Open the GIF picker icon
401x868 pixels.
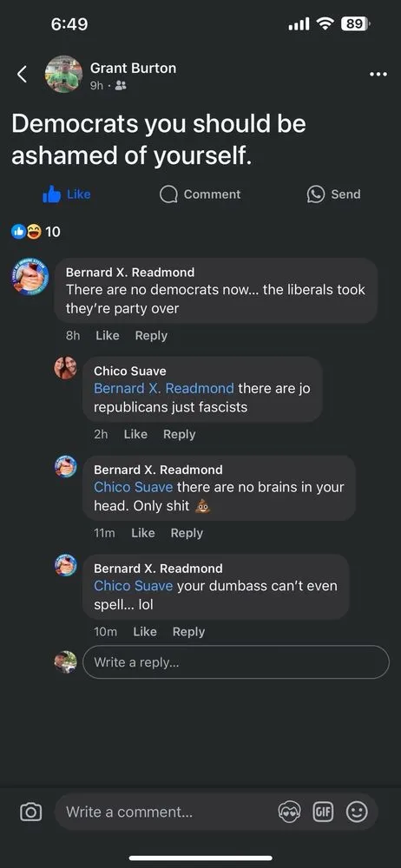coord(324,812)
